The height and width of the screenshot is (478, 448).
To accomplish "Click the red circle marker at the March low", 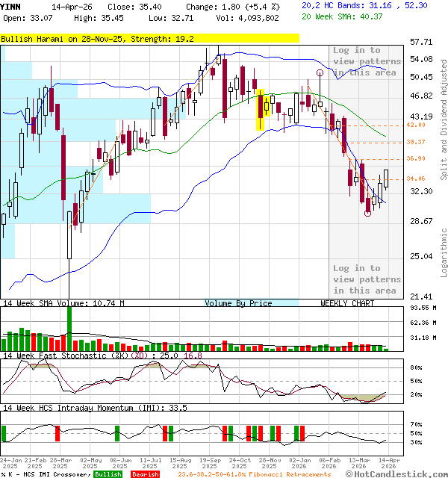I will pyautogui.click(x=367, y=213).
